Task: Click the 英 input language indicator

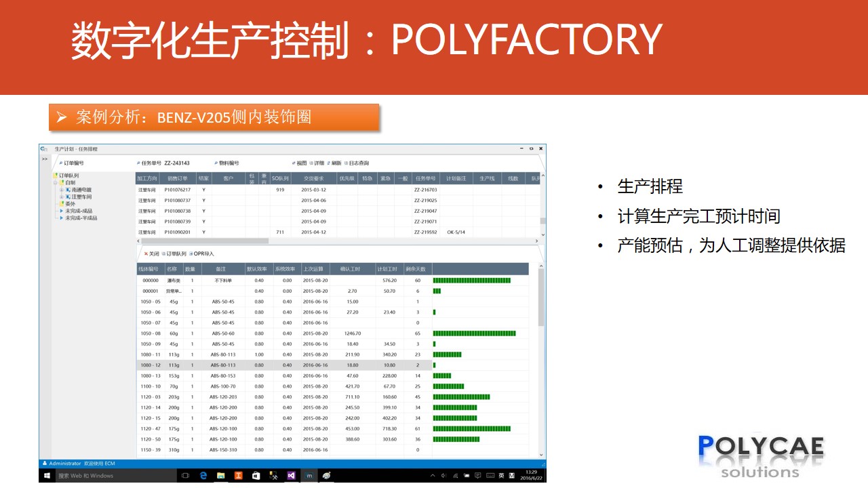Action: (502, 476)
